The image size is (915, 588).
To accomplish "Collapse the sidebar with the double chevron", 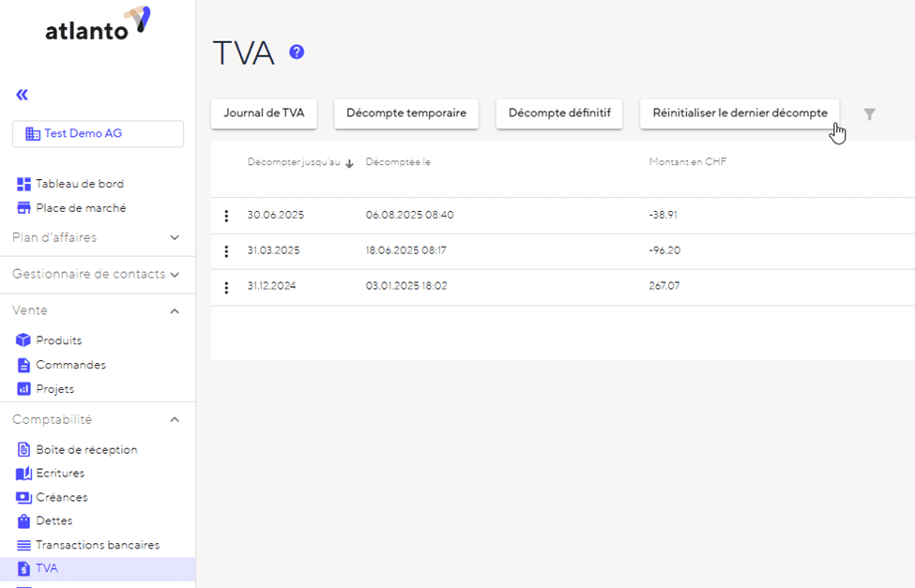I will [22, 95].
